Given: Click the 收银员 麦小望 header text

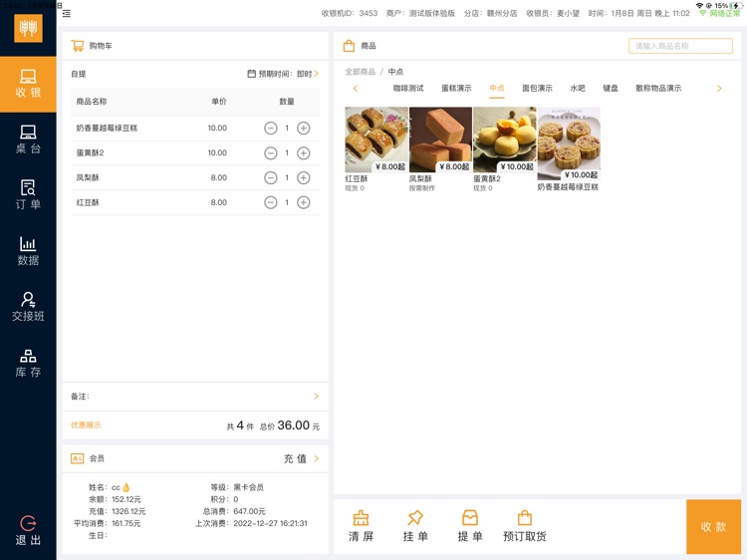Looking at the screenshot, I should click(x=553, y=13).
